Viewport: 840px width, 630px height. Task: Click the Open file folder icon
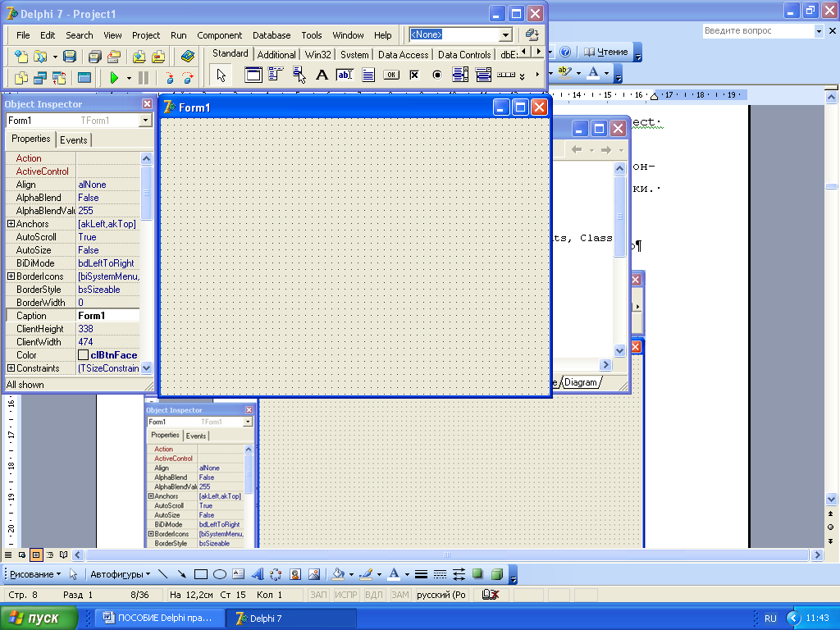[x=40, y=57]
